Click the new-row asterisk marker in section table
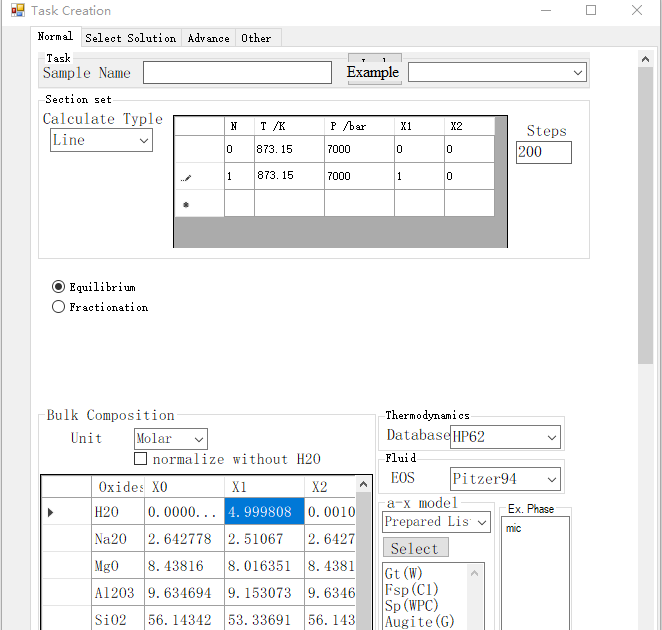Image resolution: width=662 pixels, height=630 pixels. click(186, 205)
